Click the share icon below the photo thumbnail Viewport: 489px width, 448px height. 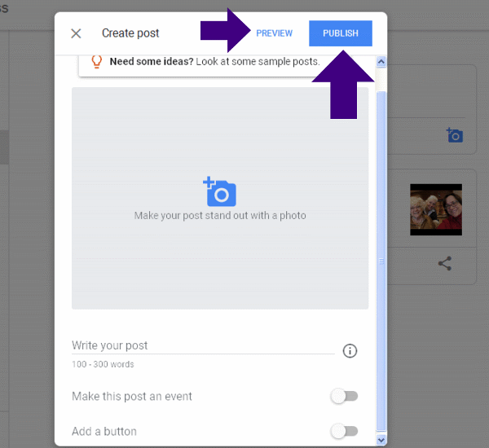click(444, 263)
